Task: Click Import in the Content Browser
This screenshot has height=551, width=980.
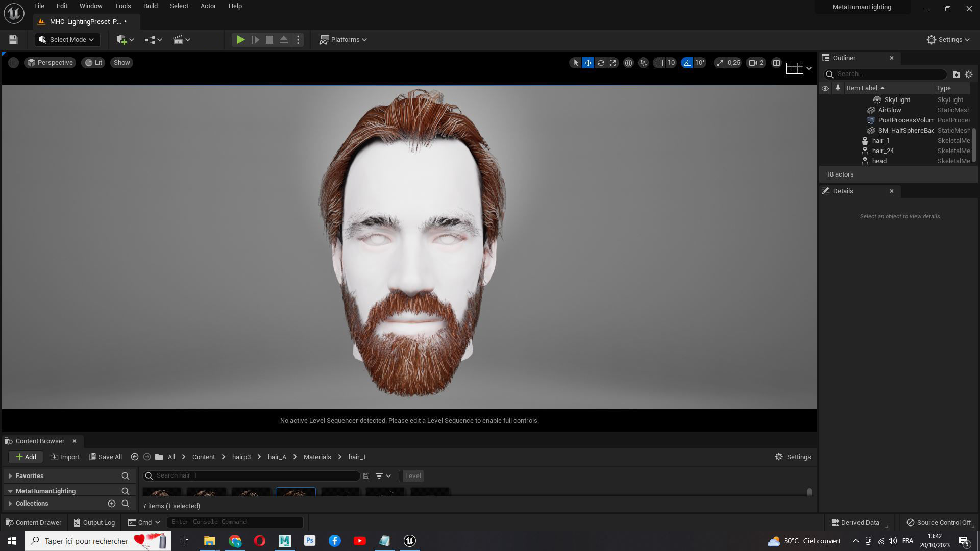Action: click(65, 457)
